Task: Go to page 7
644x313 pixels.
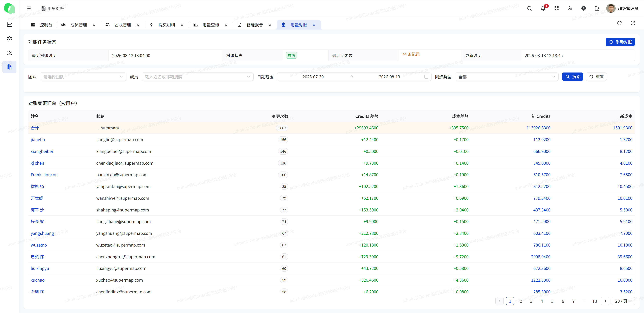Action: (573, 301)
